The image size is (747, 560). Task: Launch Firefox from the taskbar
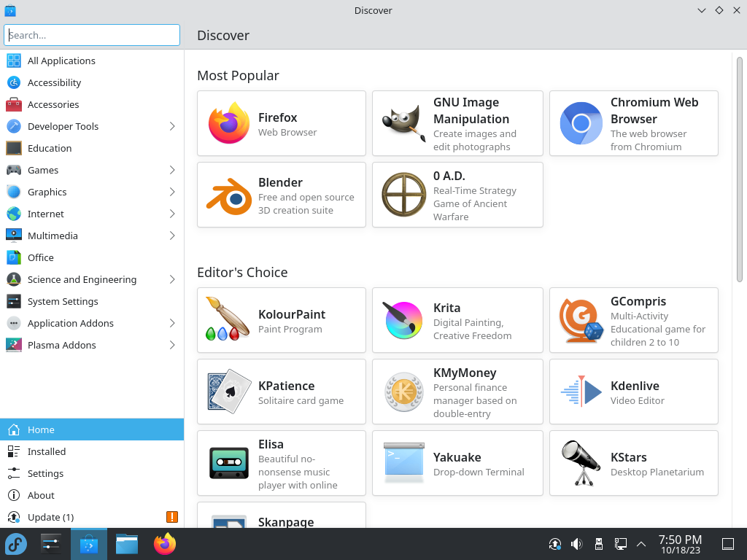click(x=165, y=544)
